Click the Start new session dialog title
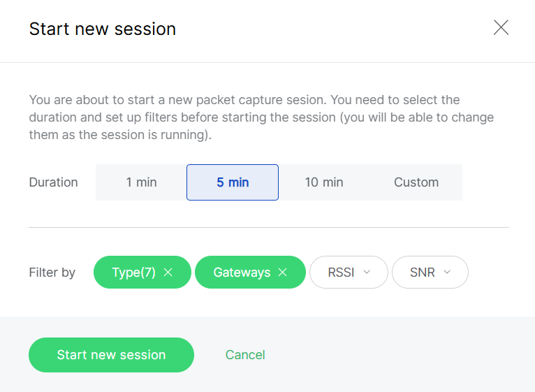 (x=102, y=29)
